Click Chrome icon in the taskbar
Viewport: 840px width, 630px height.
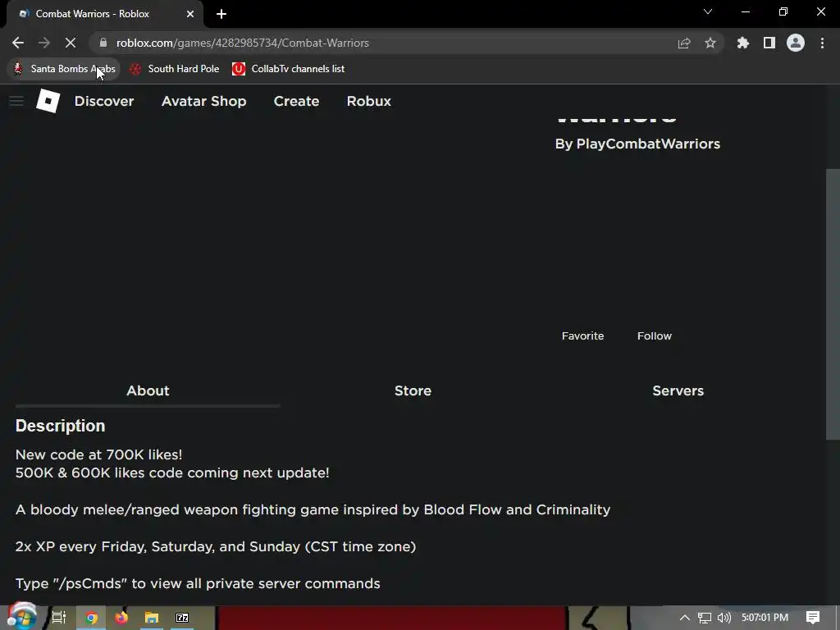pos(91,618)
